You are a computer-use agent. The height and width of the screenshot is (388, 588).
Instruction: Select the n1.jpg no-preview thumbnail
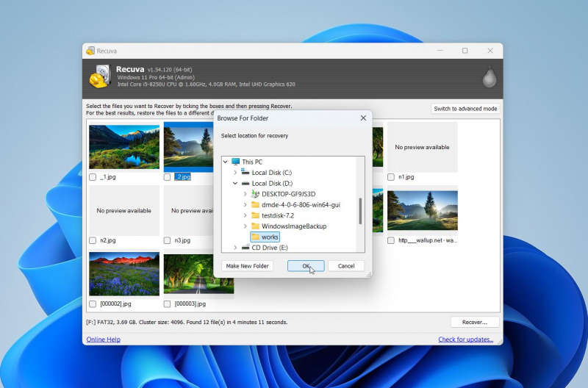(422, 147)
